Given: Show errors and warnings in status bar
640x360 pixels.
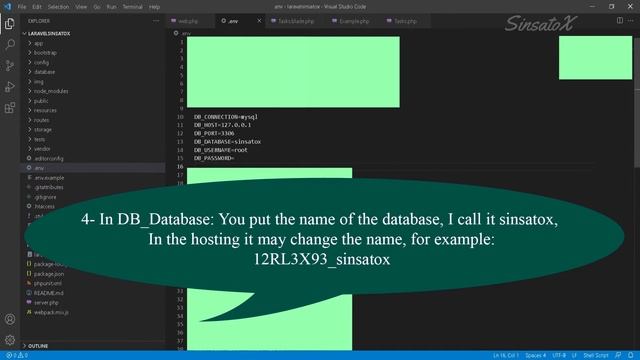Looking at the screenshot, I should pos(17,356).
